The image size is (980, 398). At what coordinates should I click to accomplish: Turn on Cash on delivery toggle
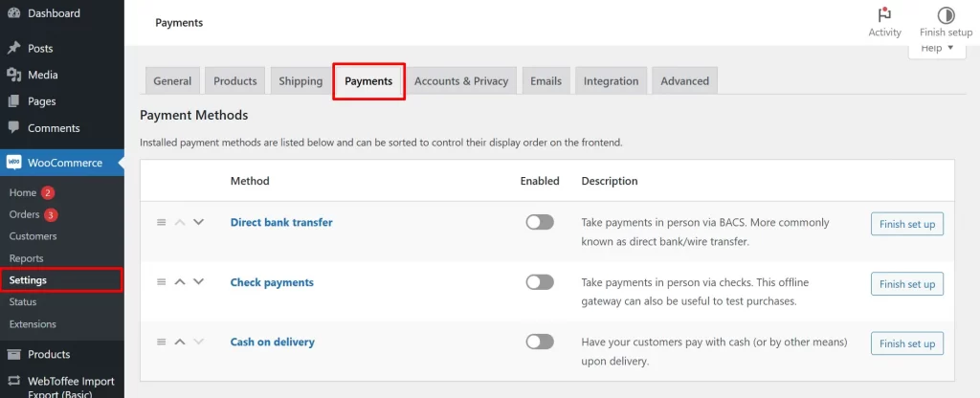(540, 342)
